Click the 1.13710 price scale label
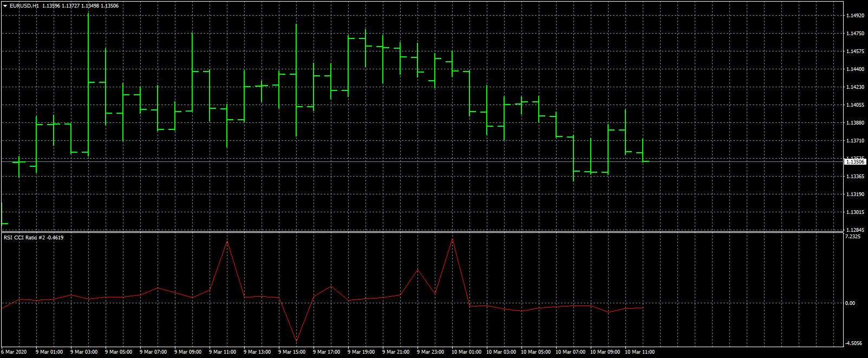This screenshot has height=358, width=868. point(855,141)
